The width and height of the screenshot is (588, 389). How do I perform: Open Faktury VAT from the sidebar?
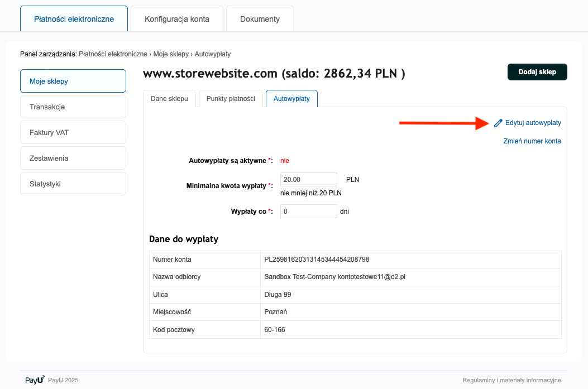73,132
